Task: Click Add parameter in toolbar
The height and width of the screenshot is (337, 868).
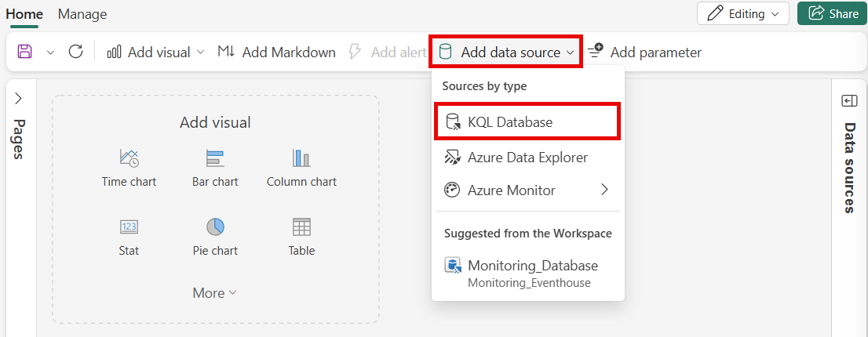Action: click(644, 53)
